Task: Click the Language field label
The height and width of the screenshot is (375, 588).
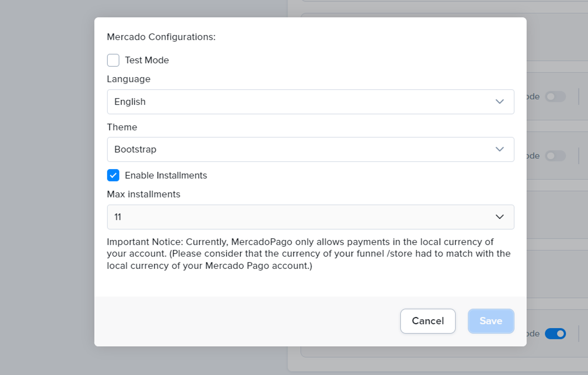Action: click(128, 79)
